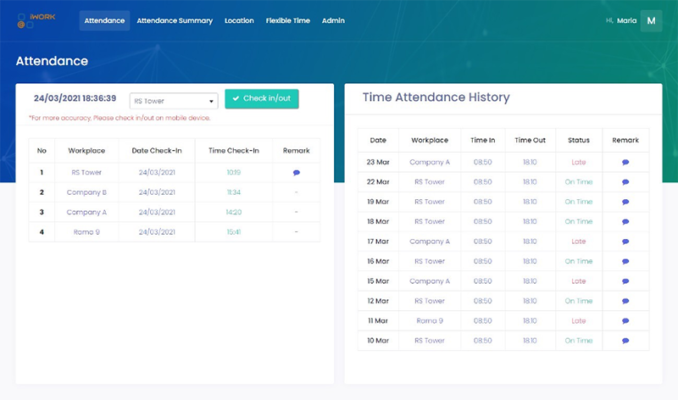This screenshot has height=400, width=678.
Task: Click RS Tower on 19 Mar row
Action: [x=429, y=202]
